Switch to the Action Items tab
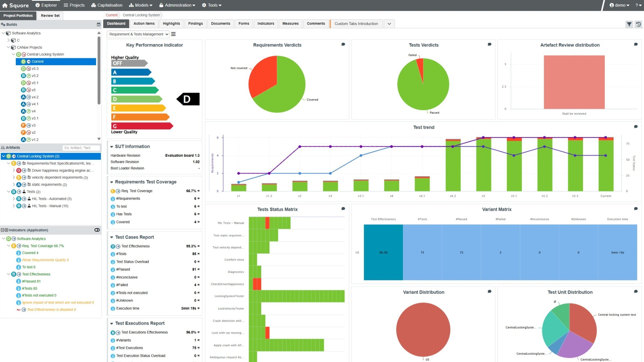The height and width of the screenshot is (362, 644). click(144, 24)
